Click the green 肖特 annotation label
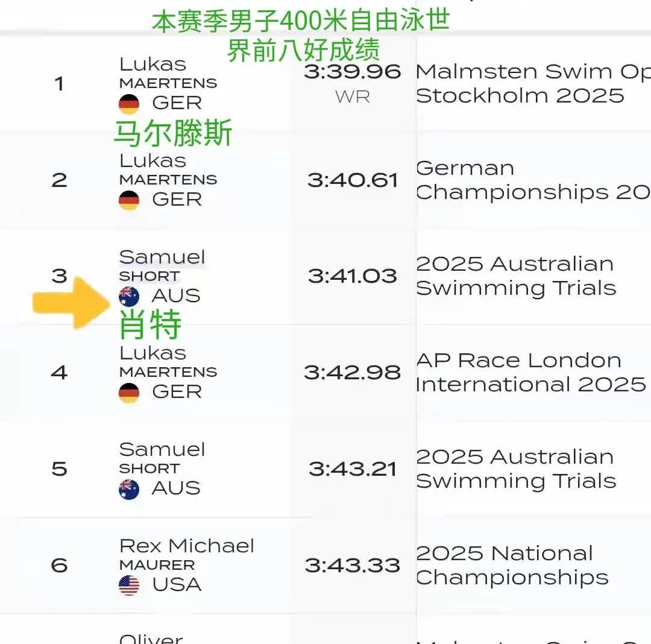 150,326
